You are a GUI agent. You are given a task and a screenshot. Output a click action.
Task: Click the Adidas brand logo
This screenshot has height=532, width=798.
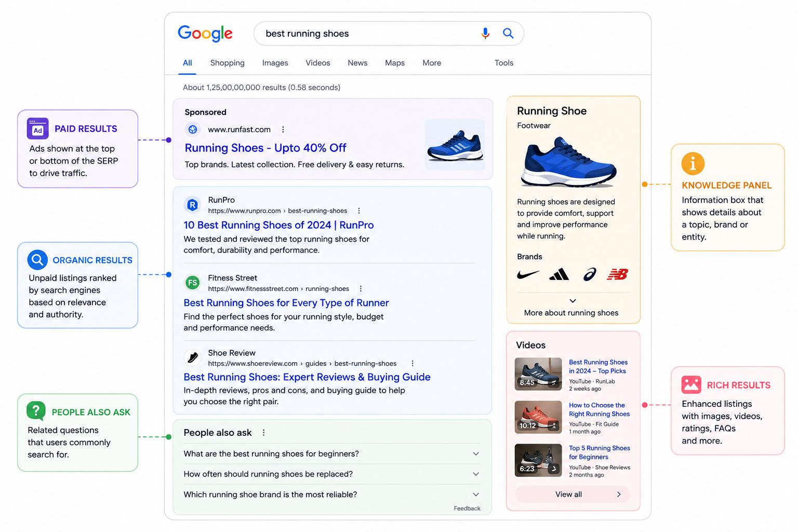pyautogui.click(x=559, y=274)
